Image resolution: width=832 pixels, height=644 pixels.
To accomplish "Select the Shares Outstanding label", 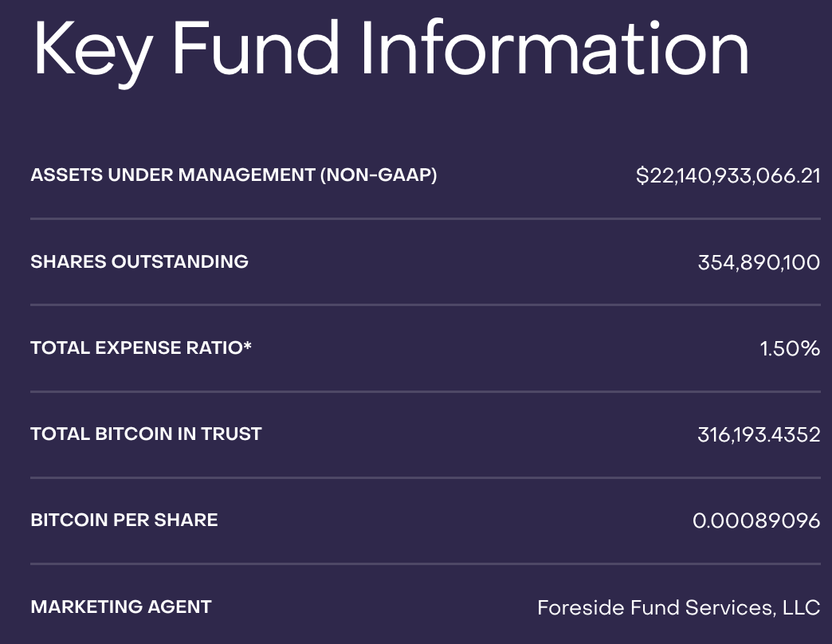I will point(139,261).
